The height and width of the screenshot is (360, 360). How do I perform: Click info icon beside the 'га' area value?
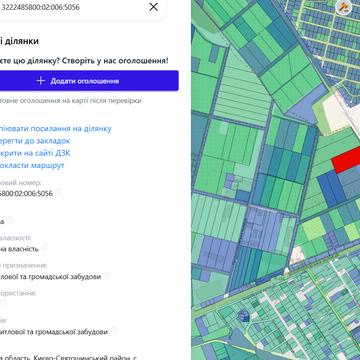pyautogui.click(x=10, y=220)
